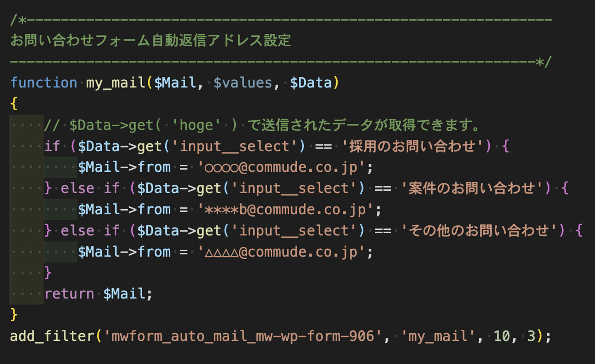
Task: Click the add_filter function call name
Action: click(52, 336)
